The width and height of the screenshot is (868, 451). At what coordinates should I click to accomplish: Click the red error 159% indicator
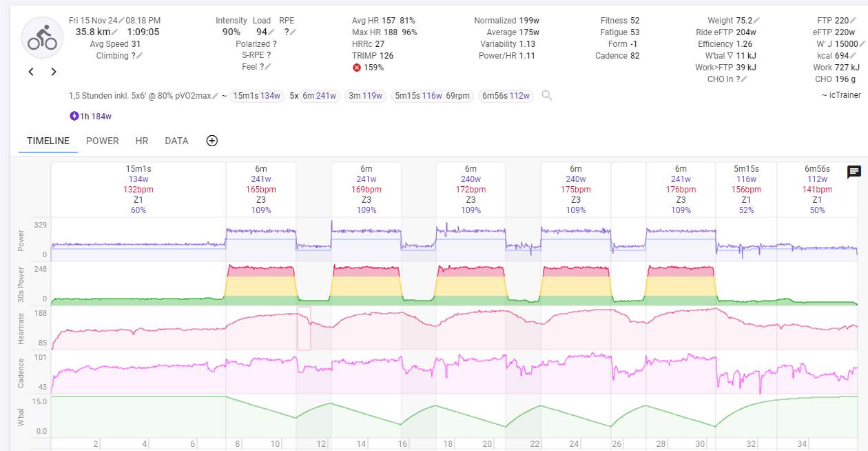(357, 68)
